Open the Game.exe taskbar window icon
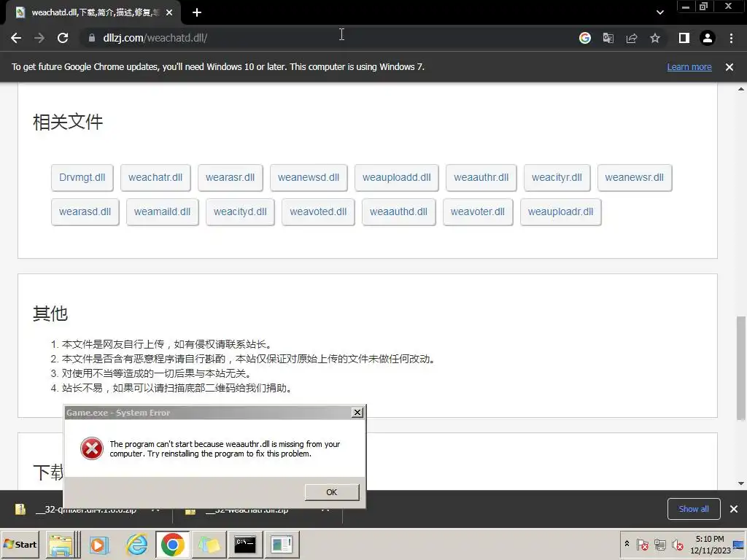The image size is (747, 560). pos(282,544)
